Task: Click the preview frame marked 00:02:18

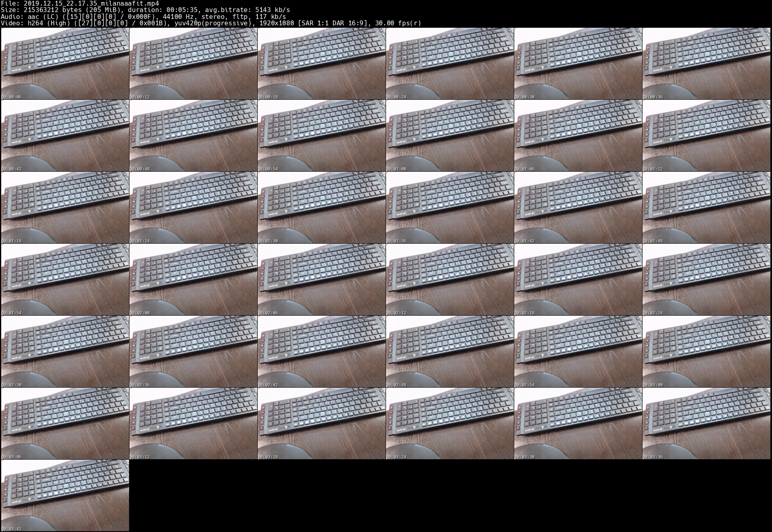Action: pos(578,279)
